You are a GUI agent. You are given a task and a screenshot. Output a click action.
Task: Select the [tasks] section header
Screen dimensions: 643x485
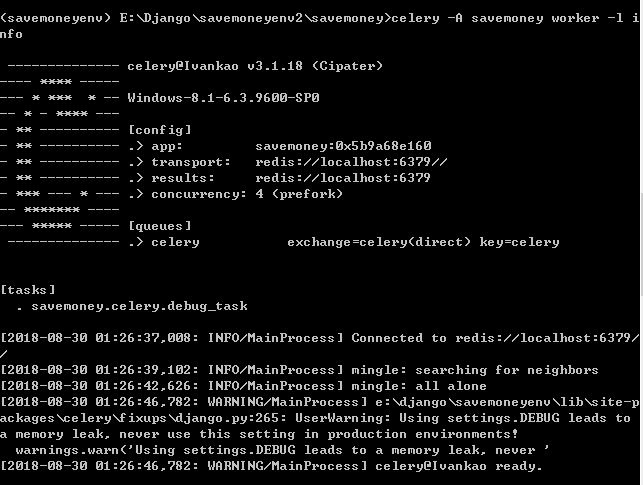[x=28, y=290]
